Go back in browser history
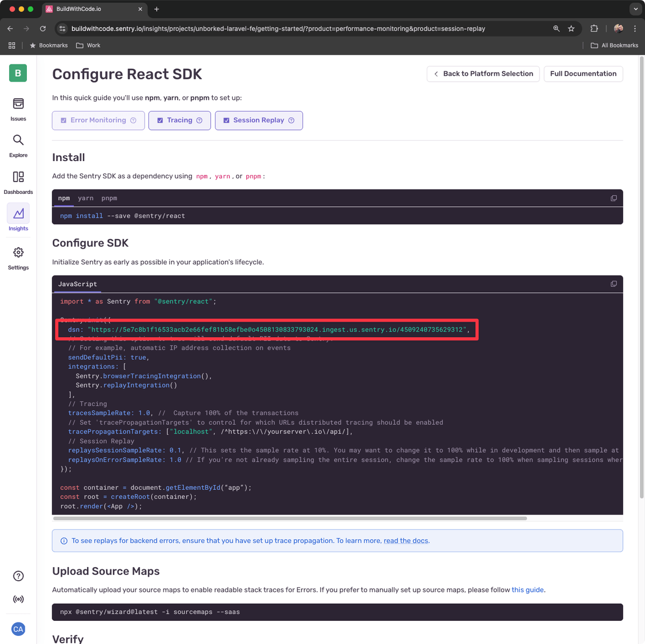This screenshot has height=644, width=645. [x=10, y=28]
